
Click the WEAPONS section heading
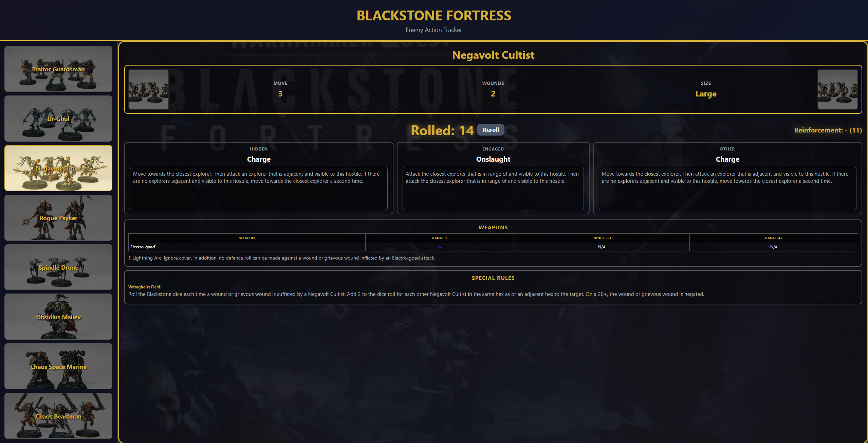pyautogui.click(x=493, y=228)
